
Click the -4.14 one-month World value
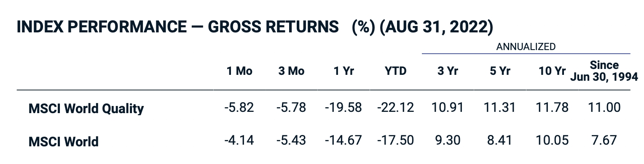click(x=239, y=140)
